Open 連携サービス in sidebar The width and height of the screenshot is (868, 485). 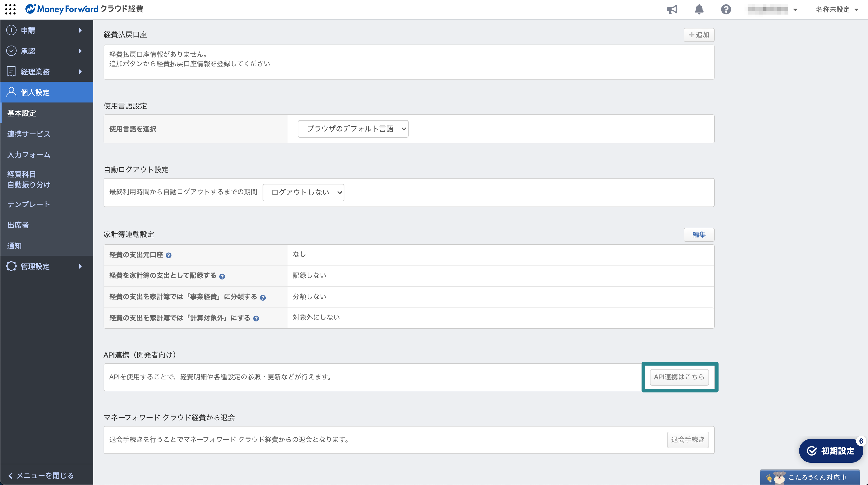point(29,134)
